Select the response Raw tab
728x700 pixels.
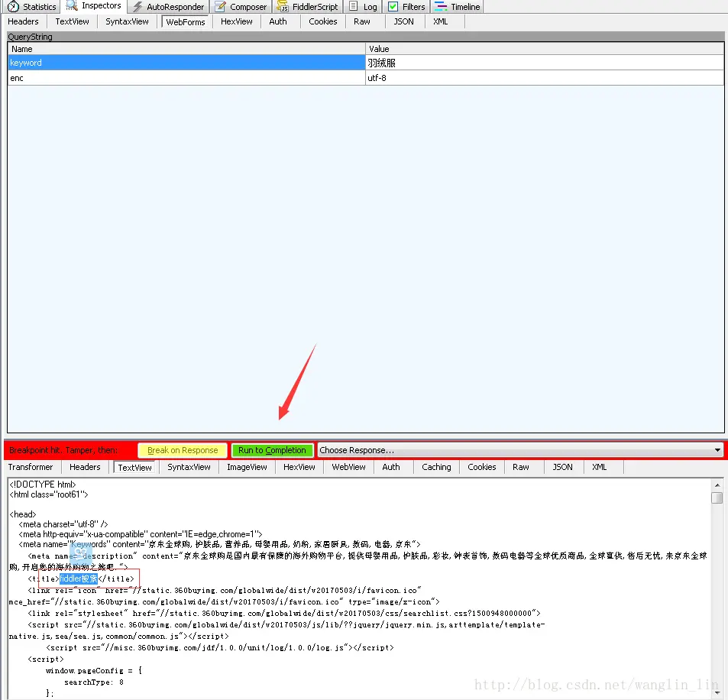[x=520, y=467]
